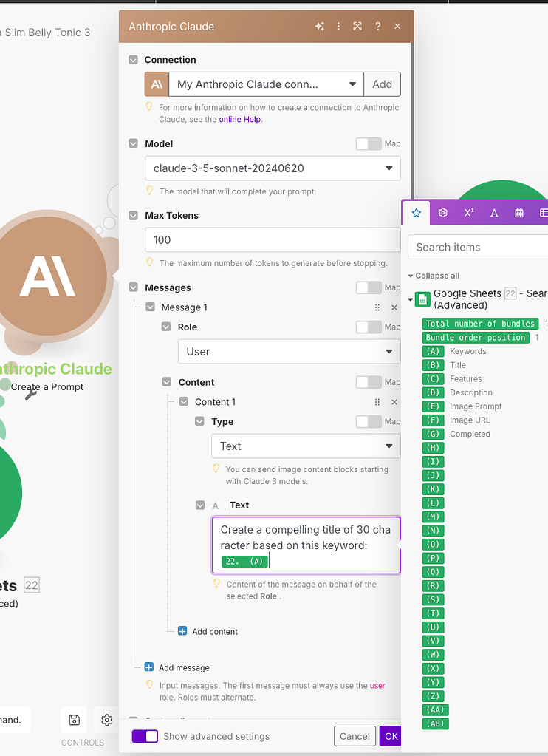Collapse the Google Sheets items tree
Viewport: 548px width, 756px height.
411,299
